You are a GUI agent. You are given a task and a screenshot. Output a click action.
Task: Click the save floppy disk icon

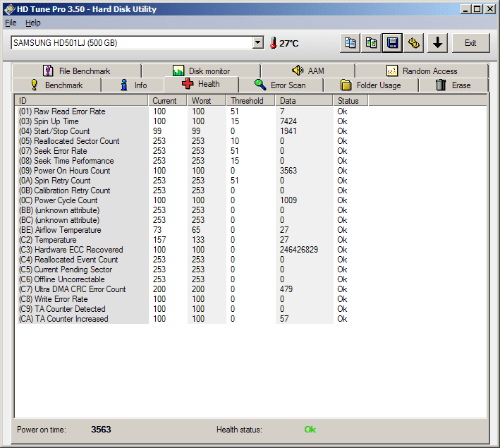(392, 43)
